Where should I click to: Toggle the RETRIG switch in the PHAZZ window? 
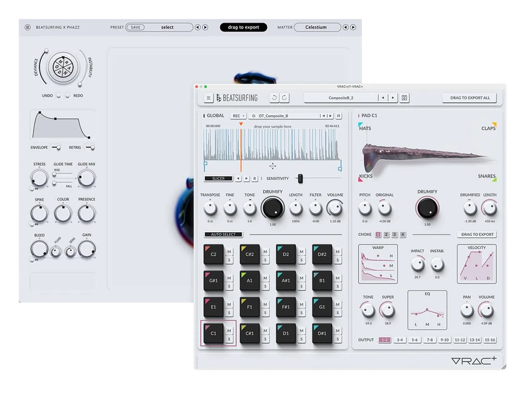90,148
